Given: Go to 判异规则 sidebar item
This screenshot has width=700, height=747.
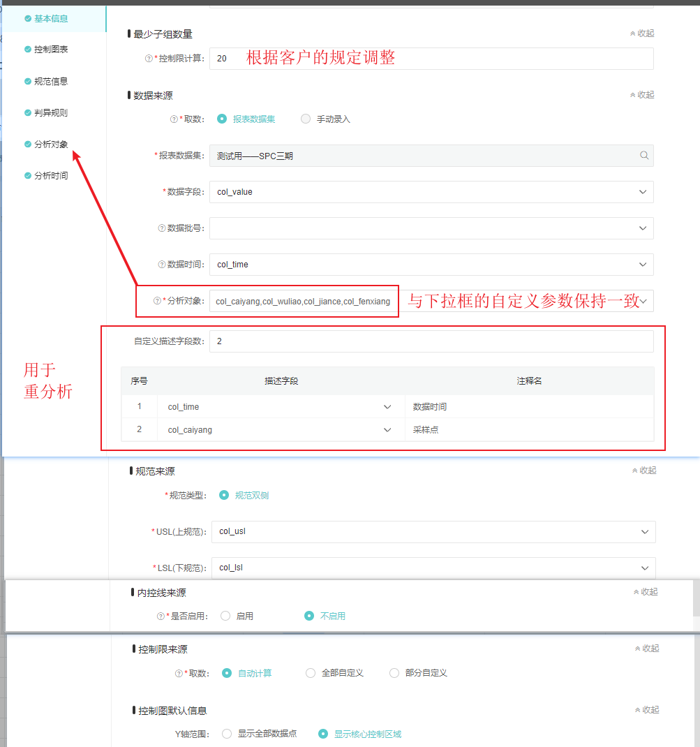Looking at the screenshot, I should [51, 113].
